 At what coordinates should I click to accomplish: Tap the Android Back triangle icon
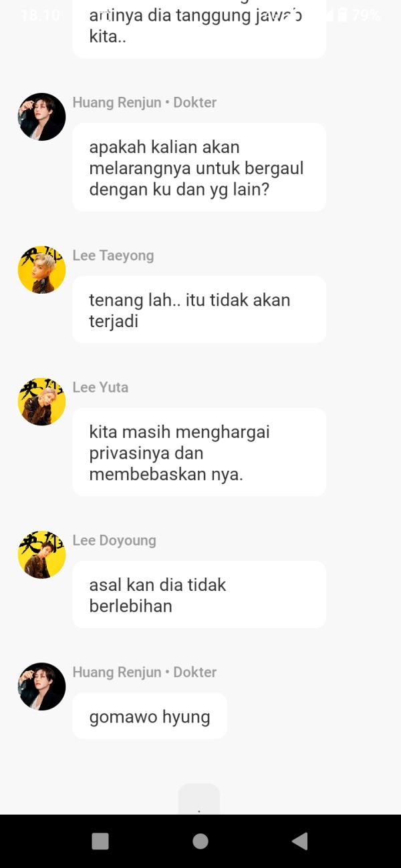300,841
